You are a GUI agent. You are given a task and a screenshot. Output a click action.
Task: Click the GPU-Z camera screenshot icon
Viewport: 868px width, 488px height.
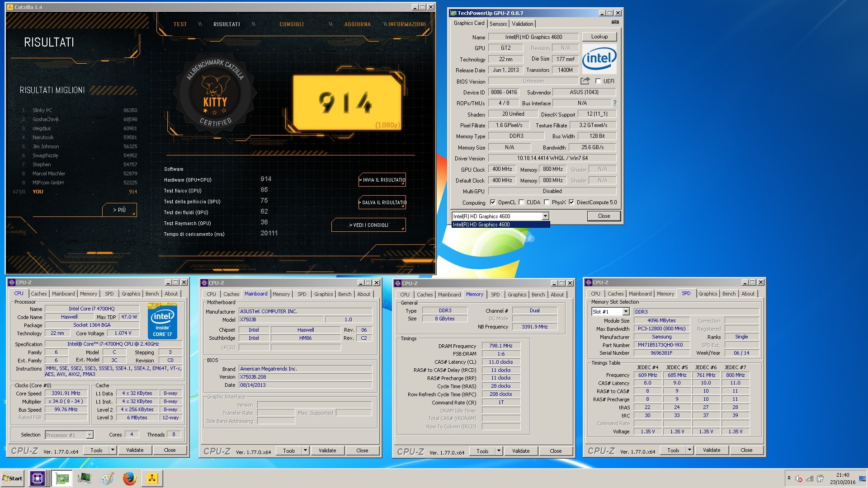click(615, 22)
